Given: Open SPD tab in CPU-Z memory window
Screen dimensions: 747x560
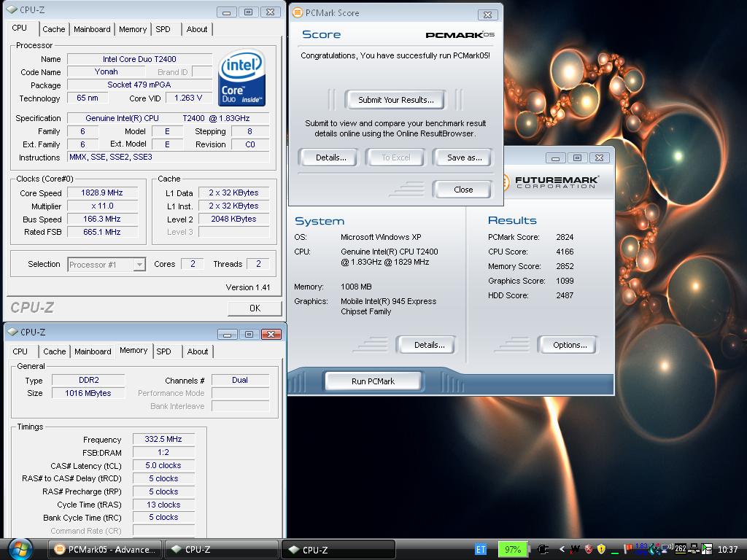Looking at the screenshot, I should click(164, 351).
